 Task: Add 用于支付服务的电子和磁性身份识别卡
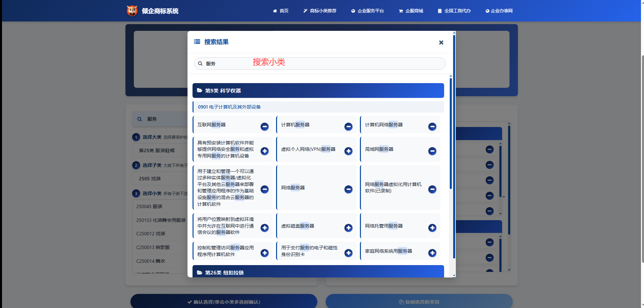click(x=348, y=253)
